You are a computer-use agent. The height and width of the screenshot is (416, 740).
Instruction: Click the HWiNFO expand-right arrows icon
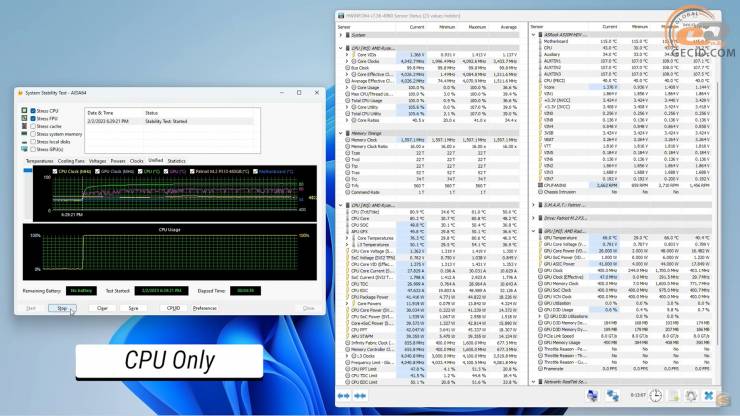360,396
